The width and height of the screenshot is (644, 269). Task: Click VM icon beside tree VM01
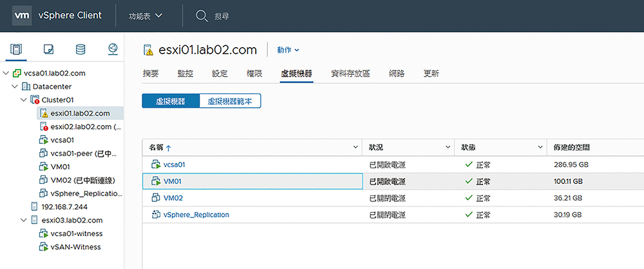click(44, 167)
